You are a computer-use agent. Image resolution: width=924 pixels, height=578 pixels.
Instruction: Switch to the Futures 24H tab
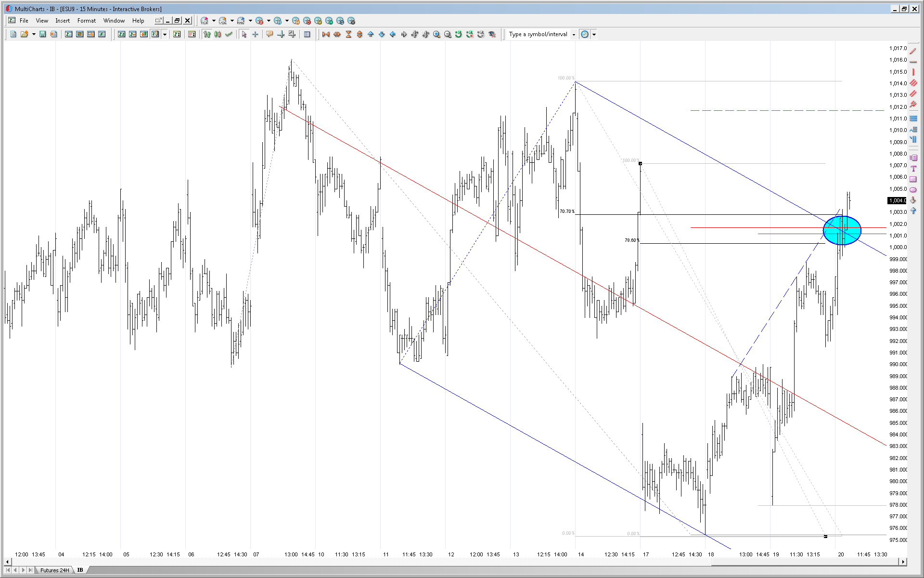[54, 570]
